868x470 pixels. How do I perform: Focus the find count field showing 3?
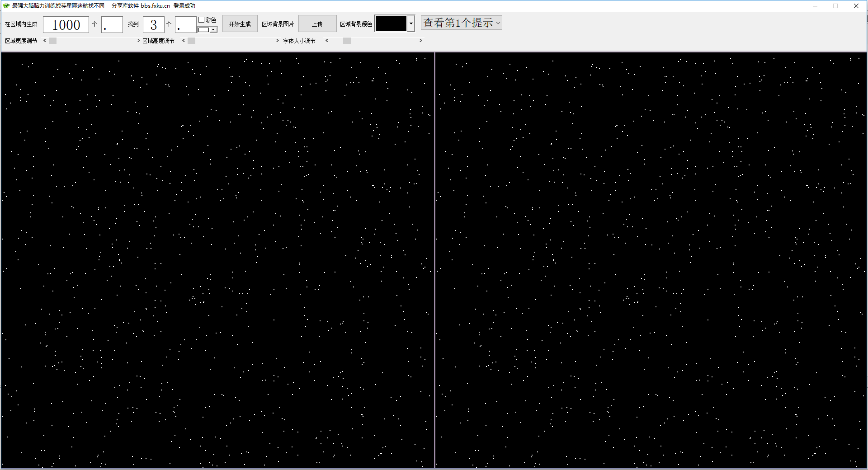[154, 25]
